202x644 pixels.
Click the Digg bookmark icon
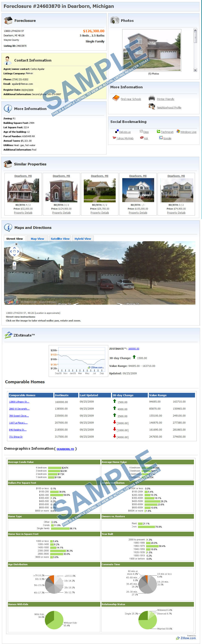[x=141, y=131]
